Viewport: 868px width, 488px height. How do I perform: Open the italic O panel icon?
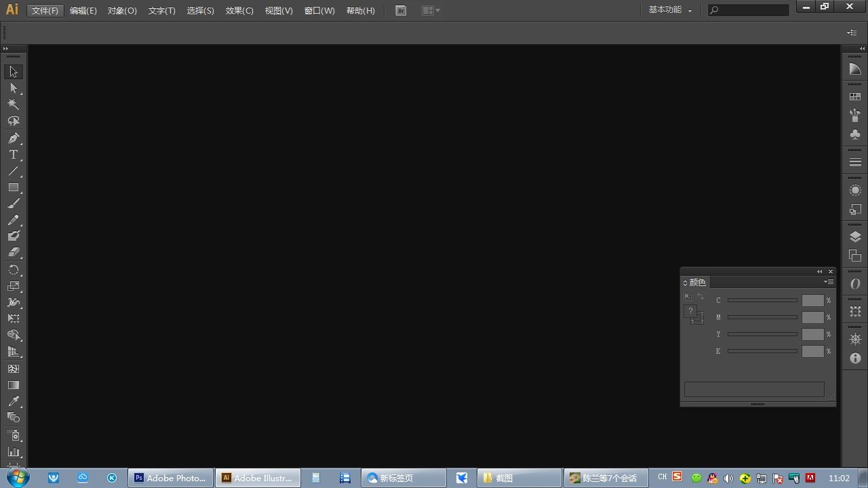(855, 284)
